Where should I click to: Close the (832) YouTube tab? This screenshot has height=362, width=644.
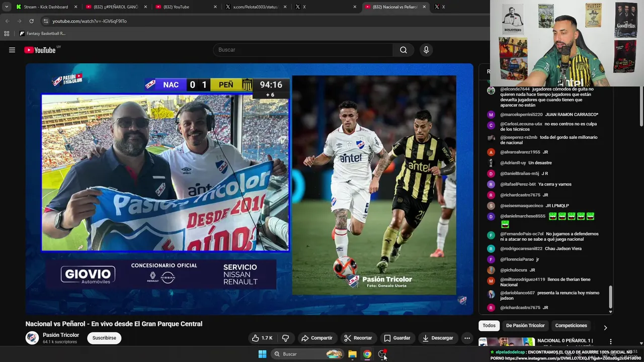215,7
